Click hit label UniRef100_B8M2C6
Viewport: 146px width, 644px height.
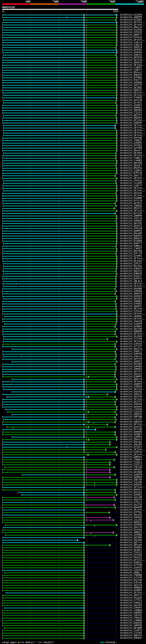(x=131, y=635)
